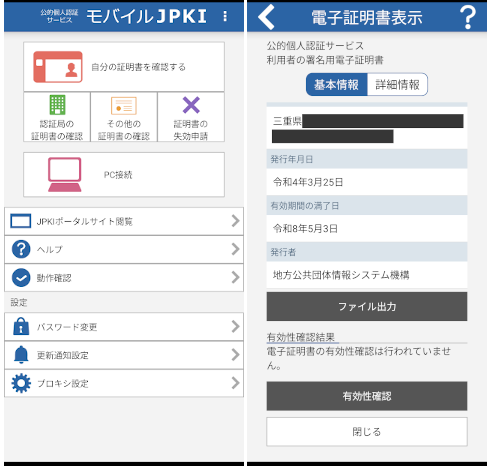Viewport: 490px width, 466px height.
Task: Tap the モバイルJPKI app title
Action: click(x=147, y=16)
